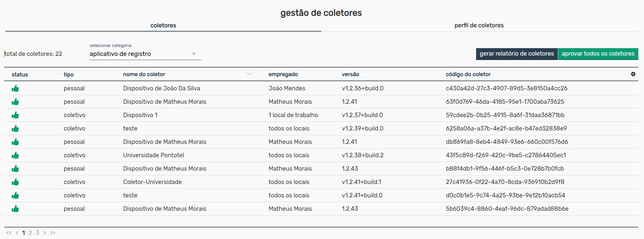Open the selecionar categoria dropdown
This screenshot has height=239, width=644.
coord(145,54)
